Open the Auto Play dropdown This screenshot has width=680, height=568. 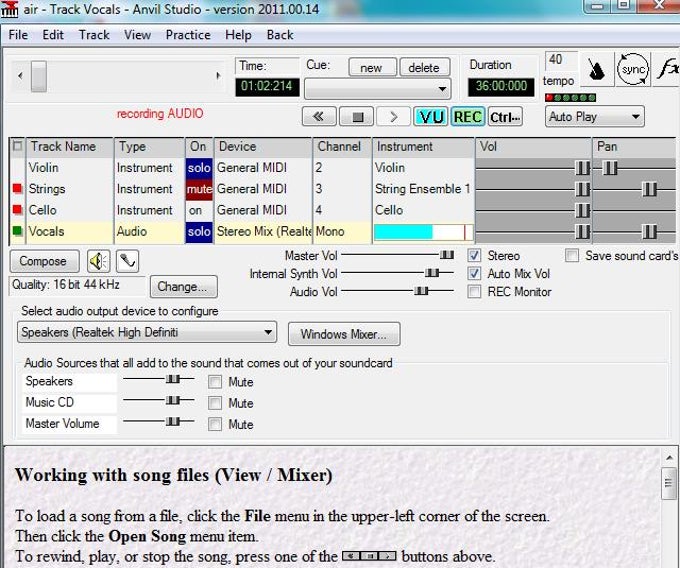coord(594,117)
